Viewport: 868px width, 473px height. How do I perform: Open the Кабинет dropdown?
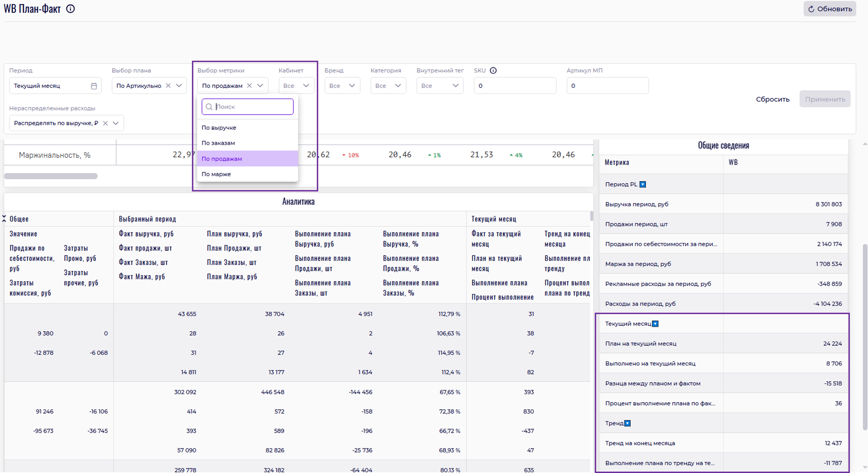[x=297, y=86]
